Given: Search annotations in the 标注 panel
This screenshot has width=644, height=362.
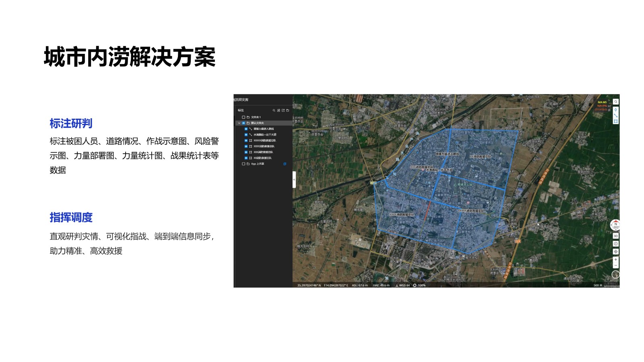Looking at the screenshot, I should [x=274, y=110].
